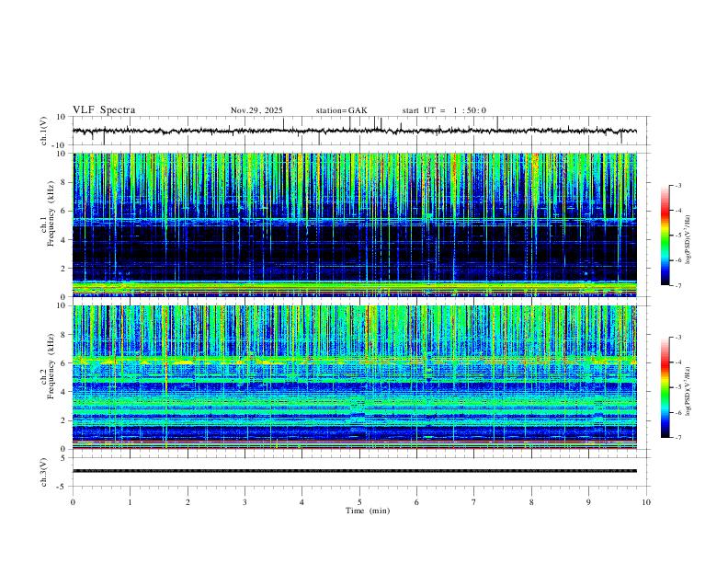Image resolution: width=728 pixels, height=563 pixels.
Task: Click the "VLF Spectra" plot title
Action: point(104,110)
